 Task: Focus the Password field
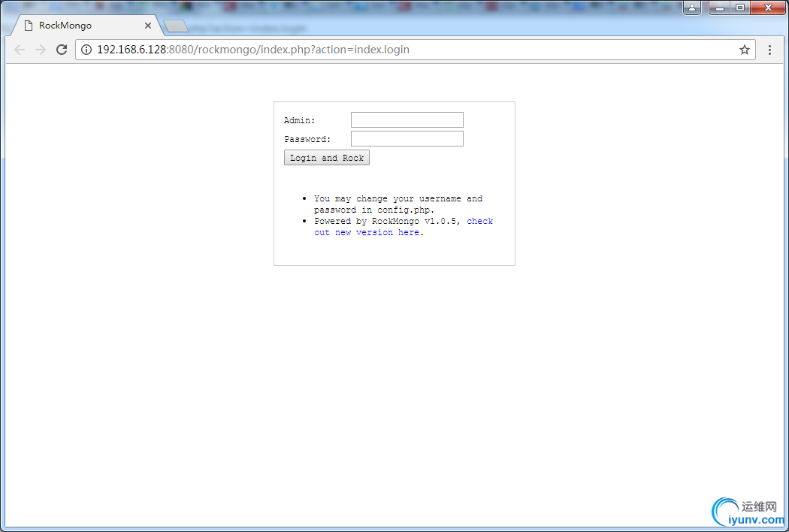pos(407,138)
